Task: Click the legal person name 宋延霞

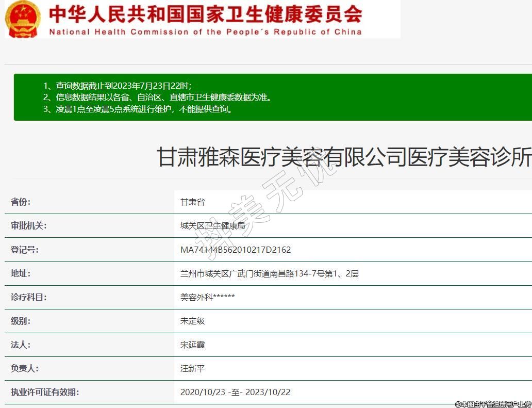Action: tap(192, 345)
